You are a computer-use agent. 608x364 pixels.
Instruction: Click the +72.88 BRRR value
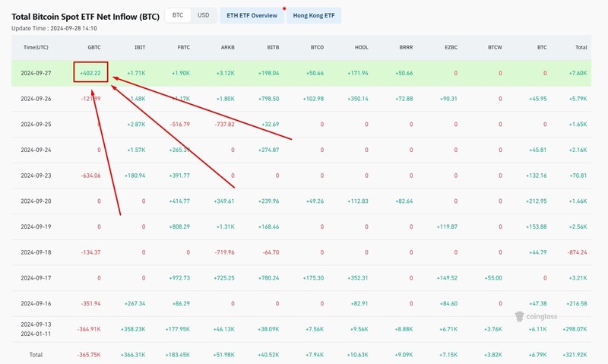(x=404, y=99)
